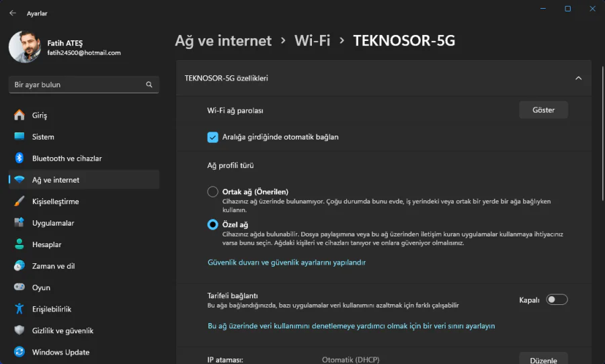Click Fatih ATEŞ profile picture
The image size is (605, 364).
25,47
